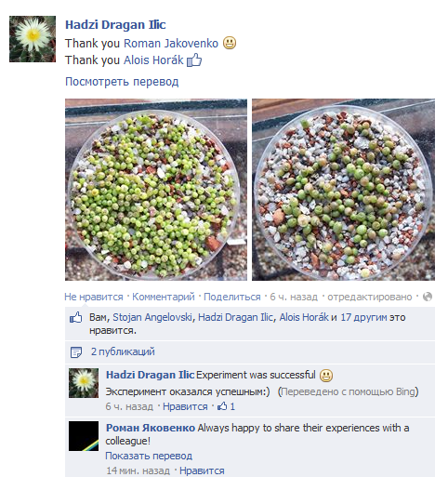The image size is (448, 477).
Task: Like Роман Яковенко's comment
Action: pos(202,470)
